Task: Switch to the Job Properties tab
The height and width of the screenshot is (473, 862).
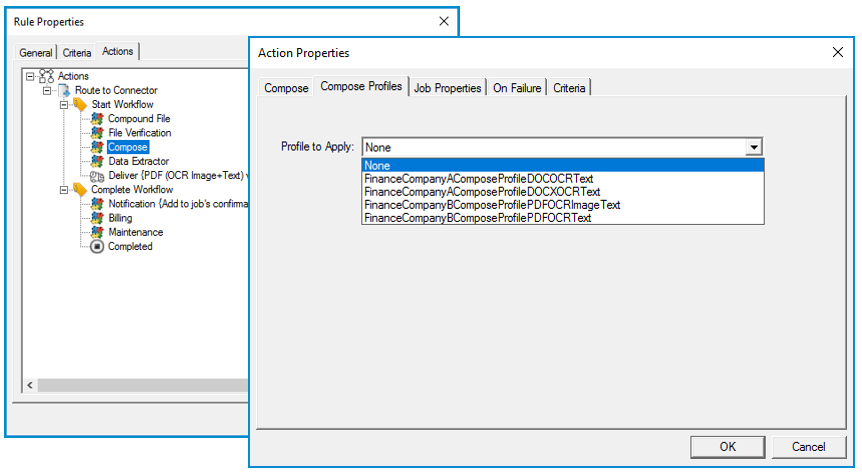Action: coord(447,88)
